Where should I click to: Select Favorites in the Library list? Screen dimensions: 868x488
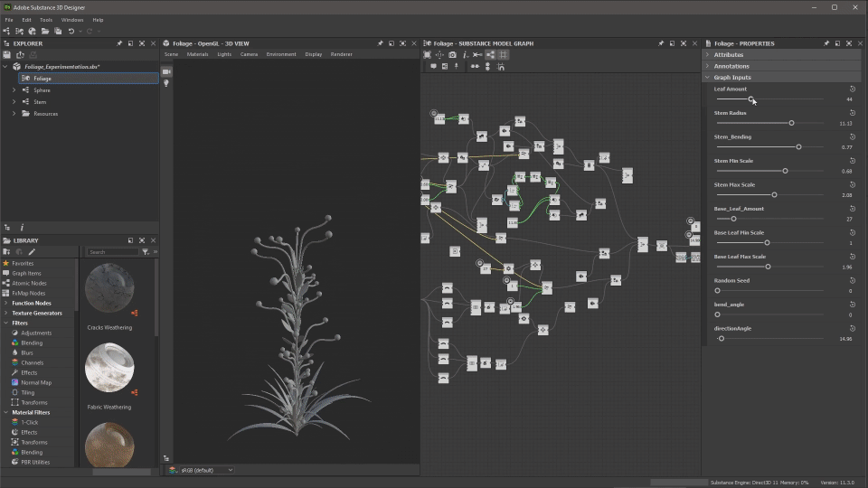click(x=23, y=263)
